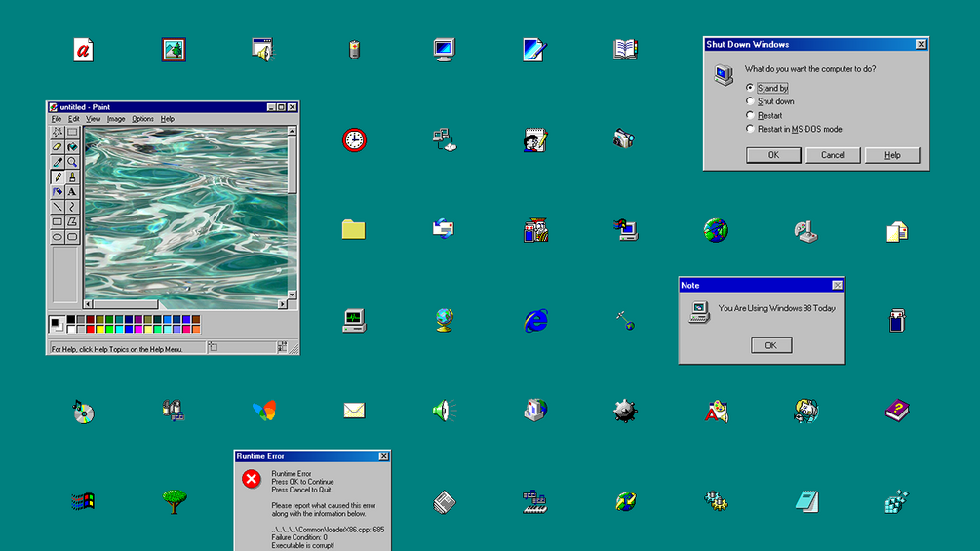Click Paint's horizontal scrollbar right arrow

[282, 304]
